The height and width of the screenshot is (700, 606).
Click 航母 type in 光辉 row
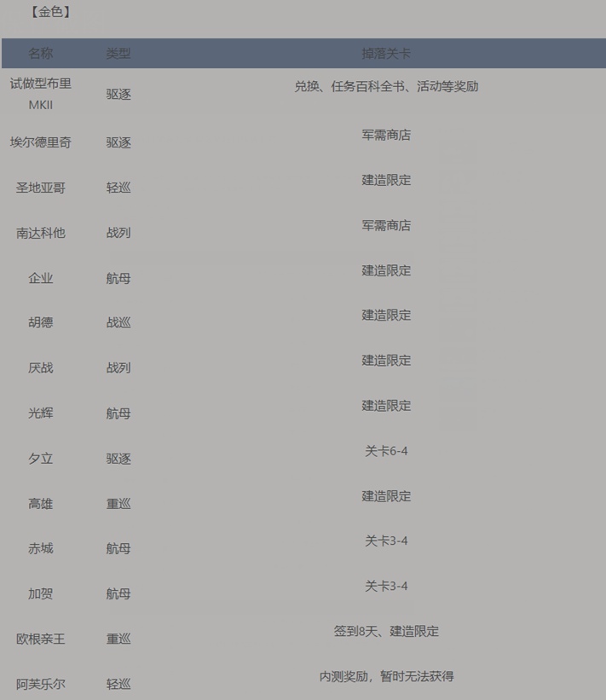coord(118,413)
